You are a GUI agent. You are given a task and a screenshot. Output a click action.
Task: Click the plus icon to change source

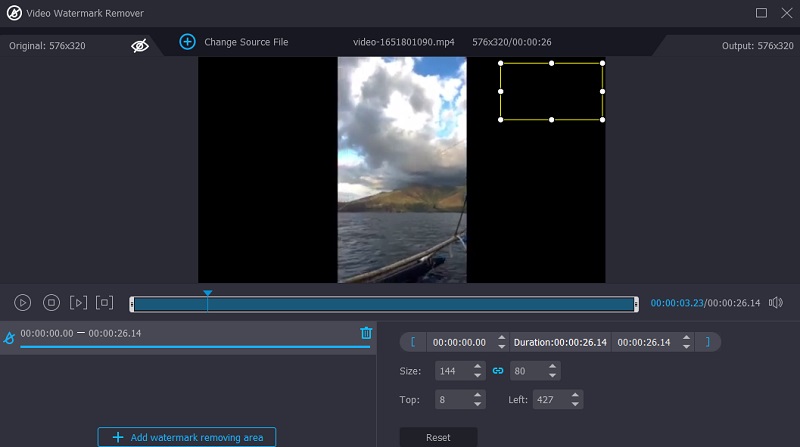click(x=187, y=42)
